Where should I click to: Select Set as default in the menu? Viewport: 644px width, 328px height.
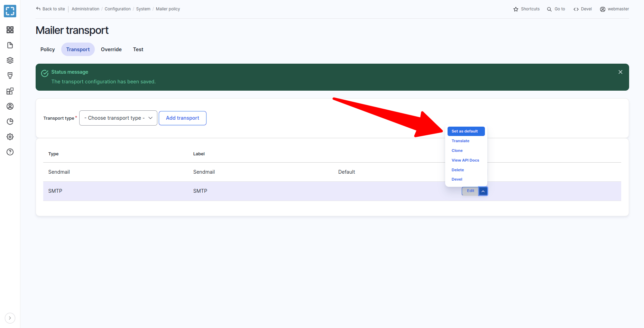tap(466, 131)
